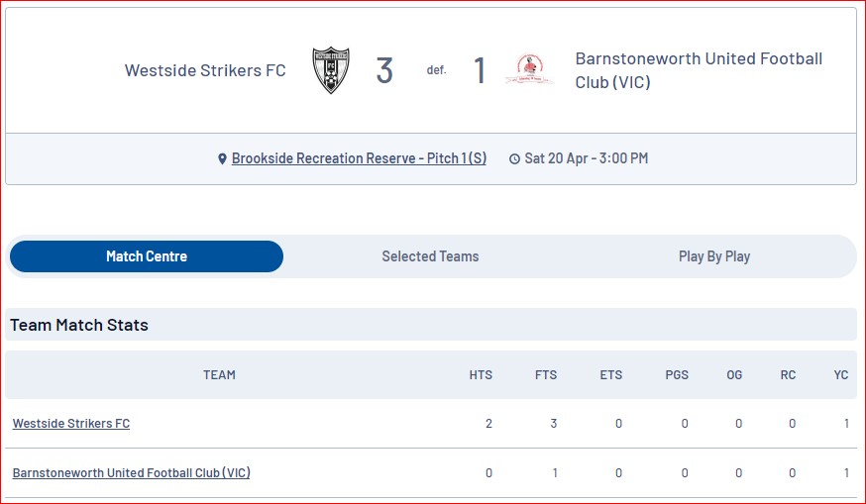Image resolution: width=866 pixels, height=504 pixels.
Task: Open the Play By Play tab
Action: (714, 256)
